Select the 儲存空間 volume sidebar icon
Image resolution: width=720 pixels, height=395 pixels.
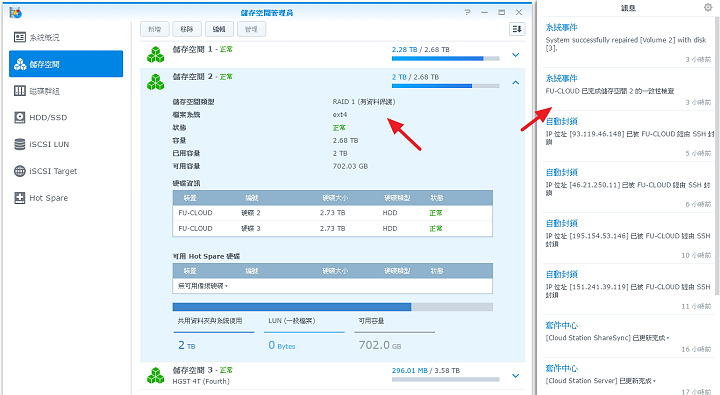tap(20, 64)
